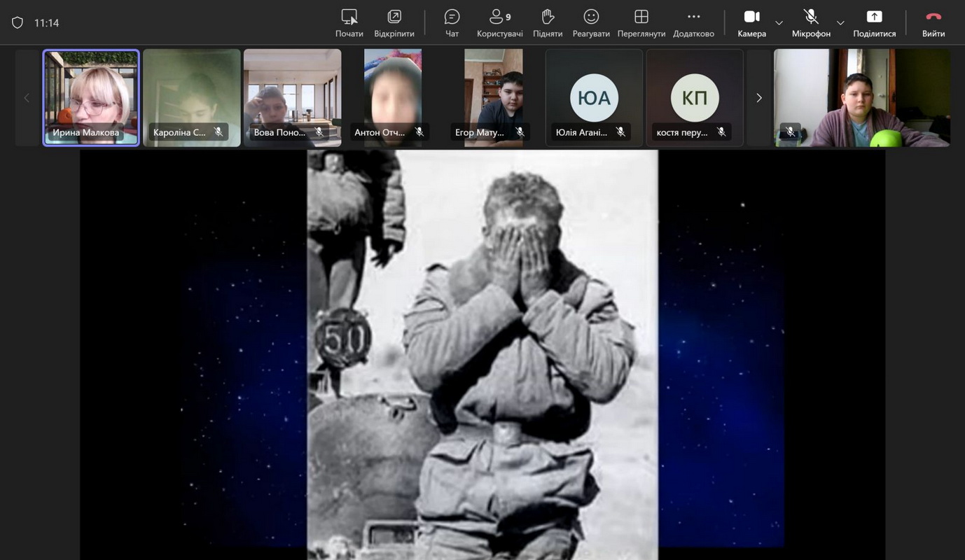
Task: Click the shield security icon
Action: click(18, 23)
